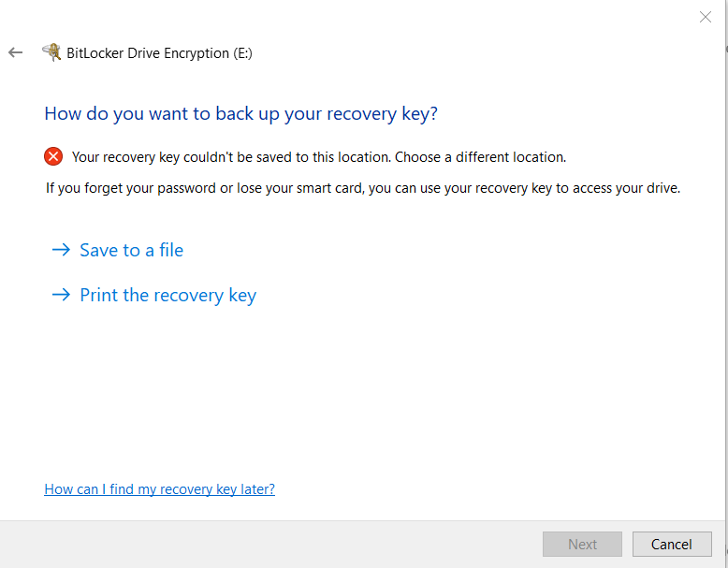
Task: Click the "How do you want to back up" heading
Action: pyautogui.click(x=240, y=114)
